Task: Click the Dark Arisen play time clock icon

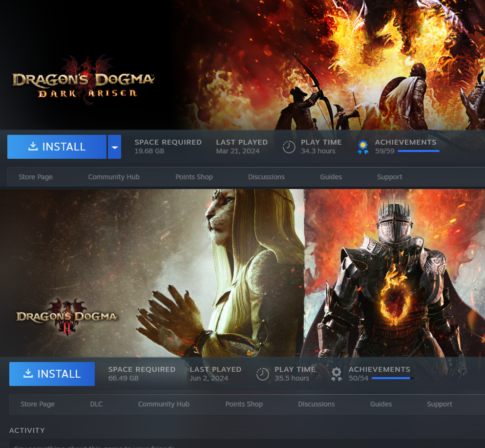Action: [289, 147]
